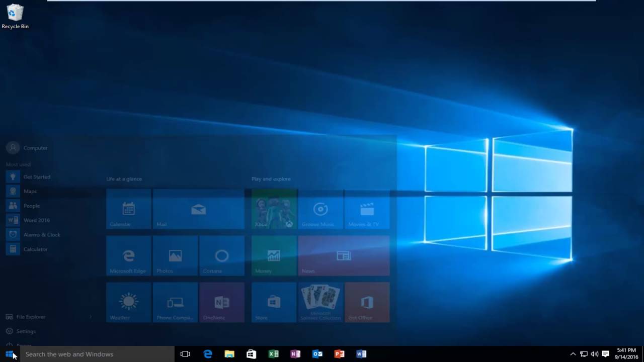Open the Action Center notifications icon
The height and width of the screenshot is (362, 644).
(x=606, y=354)
